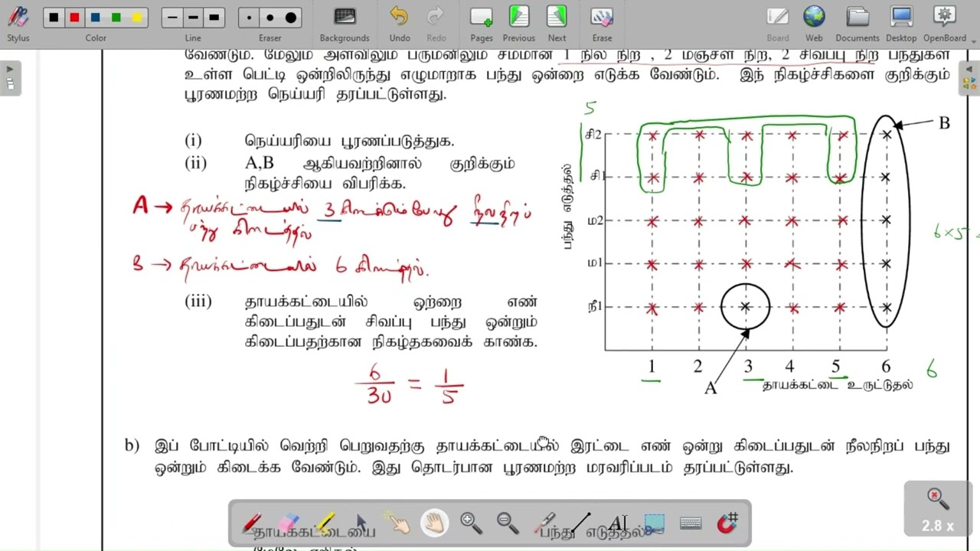Screen dimensions: 980x551
Task: Click the 2.8 x zoom indicator
Action: 939,510
